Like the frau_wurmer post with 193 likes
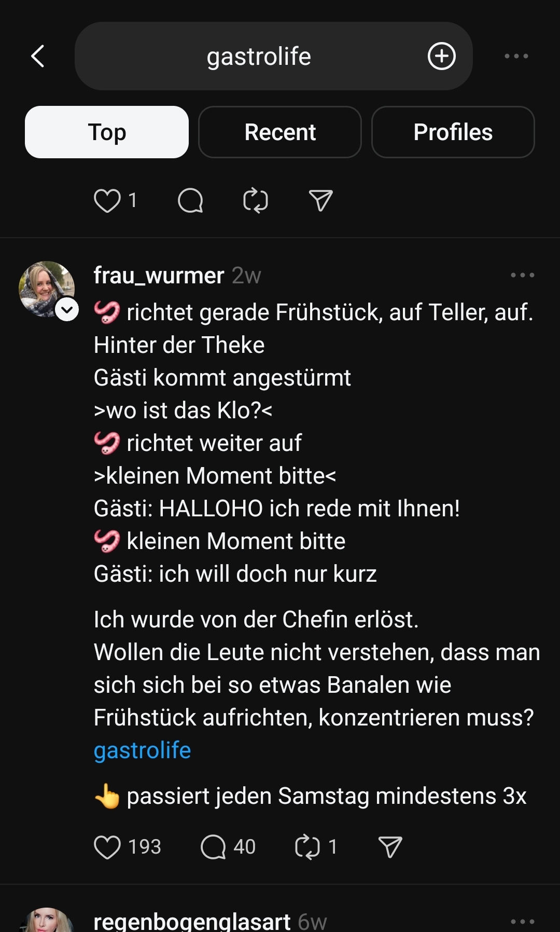 tap(107, 847)
